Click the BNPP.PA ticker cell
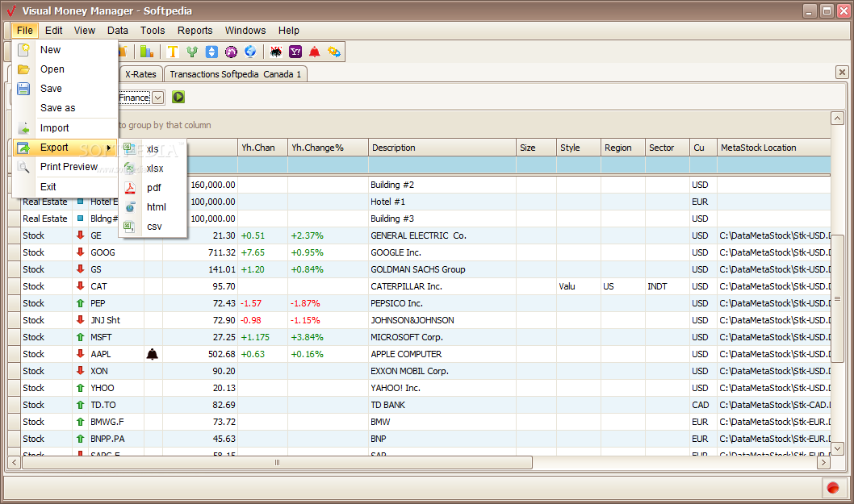The image size is (854, 504). pos(116,439)
